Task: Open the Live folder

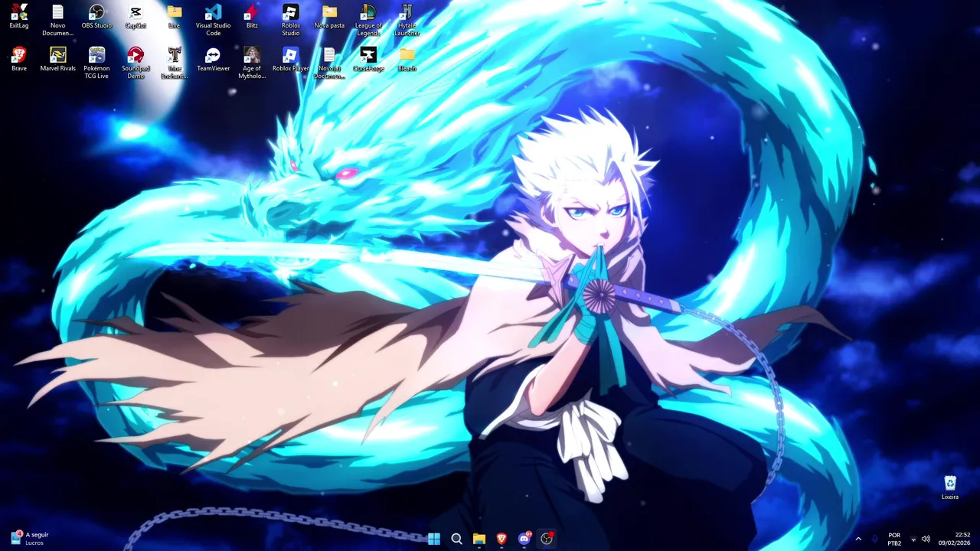Action: pyautogui.click(x=175, y=17)
